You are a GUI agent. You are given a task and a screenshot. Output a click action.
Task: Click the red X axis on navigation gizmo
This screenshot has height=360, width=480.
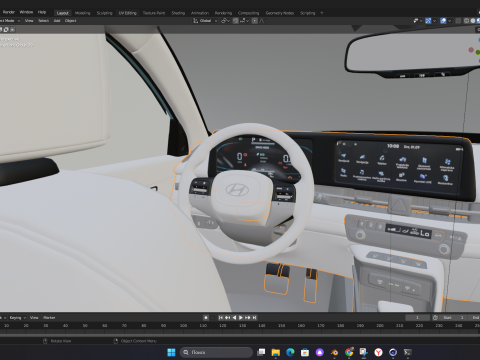471,50
